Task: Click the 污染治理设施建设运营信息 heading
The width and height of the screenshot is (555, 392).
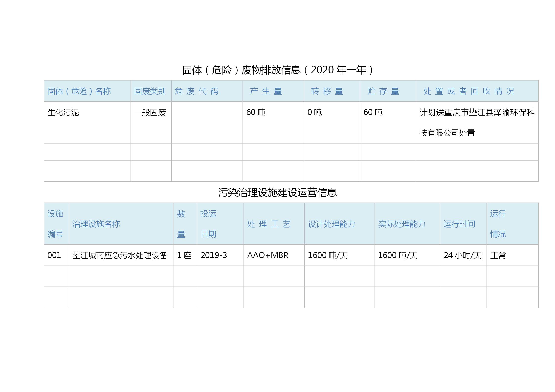Action: click(x=277, y=192)
